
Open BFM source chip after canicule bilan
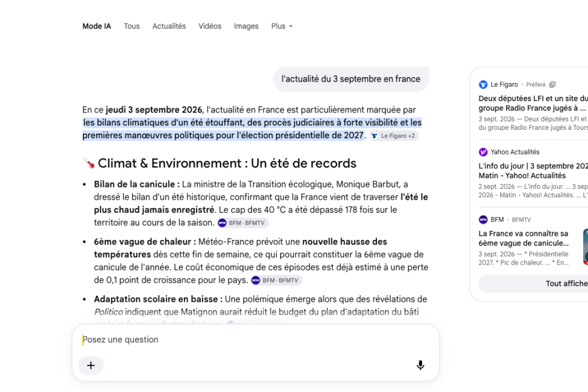point(243,223)
